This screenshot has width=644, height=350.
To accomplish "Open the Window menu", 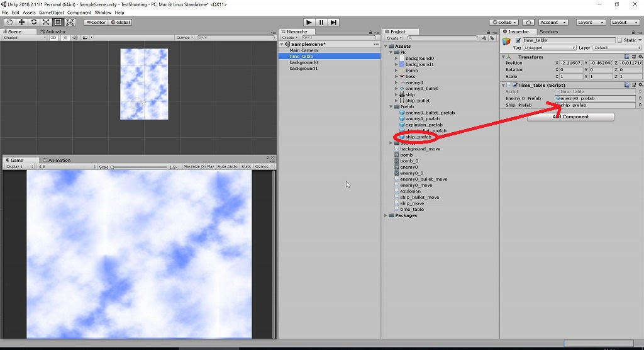I will pos(103,13).
